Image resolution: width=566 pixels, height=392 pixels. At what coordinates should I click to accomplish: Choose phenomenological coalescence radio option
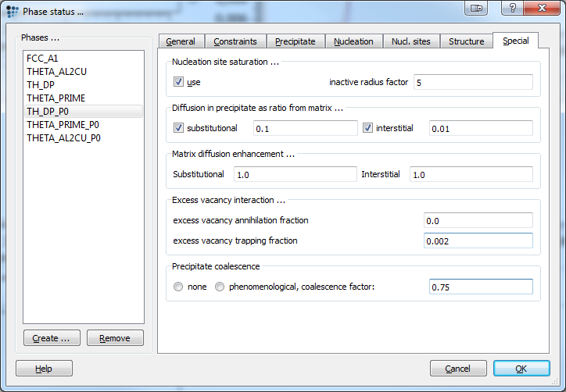[220, 287]
